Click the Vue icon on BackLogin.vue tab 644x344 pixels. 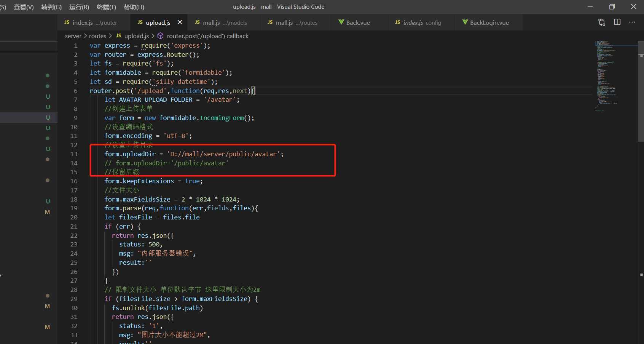pyautogui.click(x=465, y=22)
